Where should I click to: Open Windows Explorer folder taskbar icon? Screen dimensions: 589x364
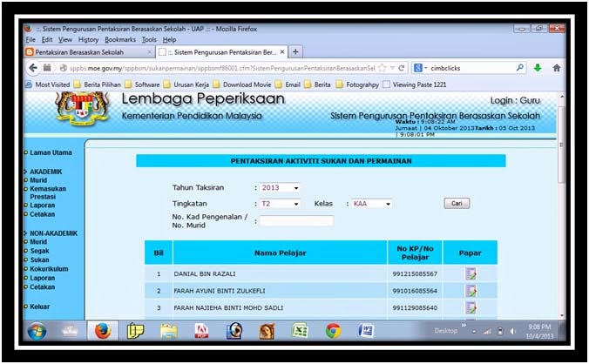point(169,331)
